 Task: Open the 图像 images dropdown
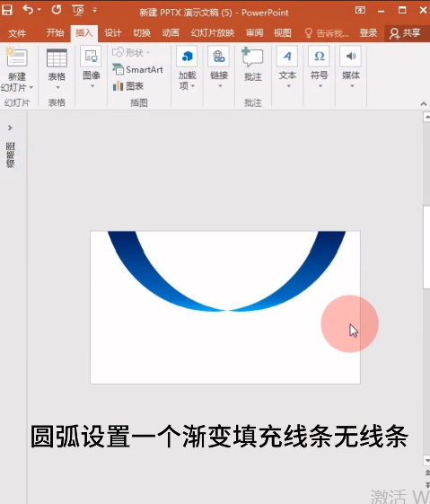(92, 67)
